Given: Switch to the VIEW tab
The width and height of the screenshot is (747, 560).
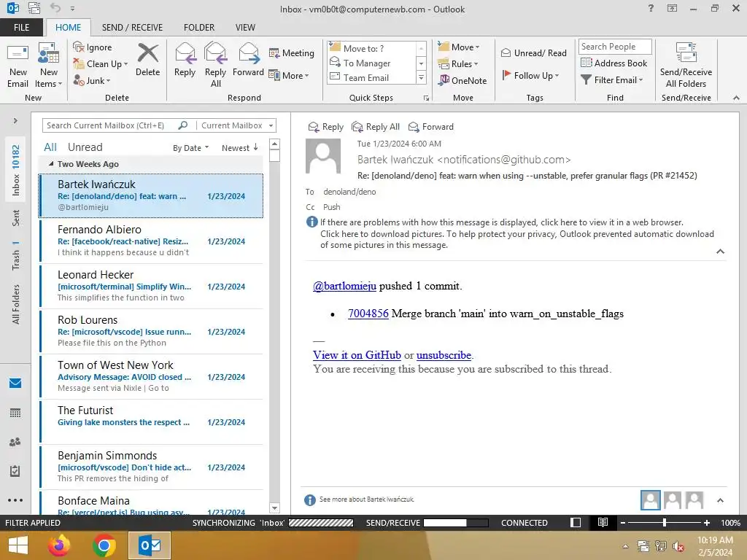Looking at the screenshot, I should (245, 27).
